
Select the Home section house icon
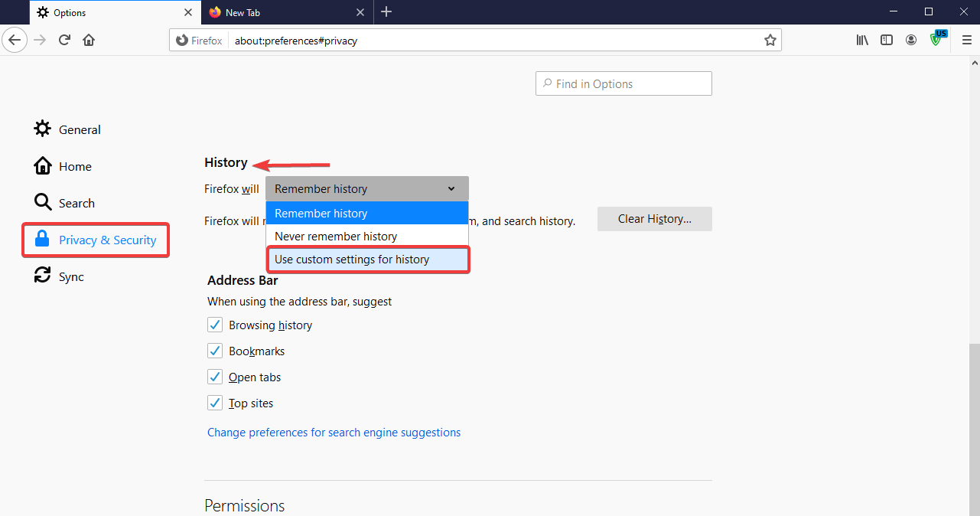point(42,165)
